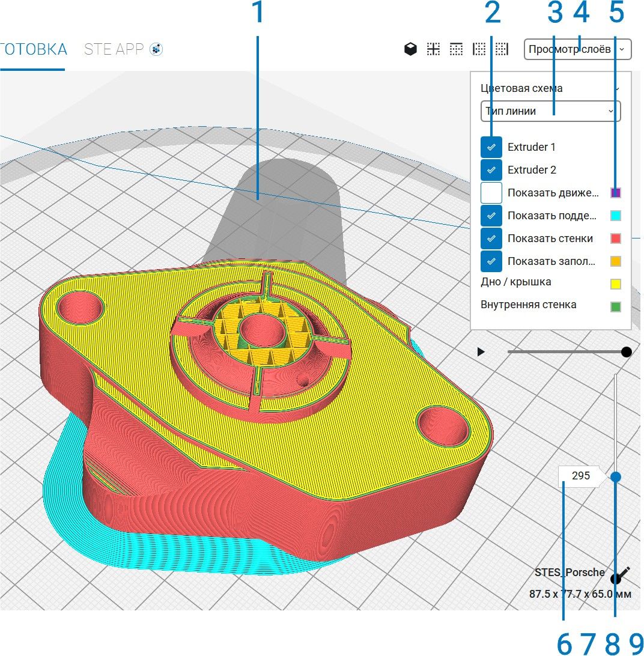Click the red walls color swatch
644x656 pixels.
coord(616,238)
